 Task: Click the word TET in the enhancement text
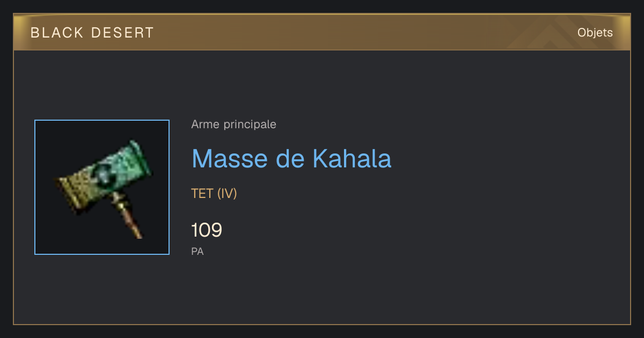[x=202, y=194]
